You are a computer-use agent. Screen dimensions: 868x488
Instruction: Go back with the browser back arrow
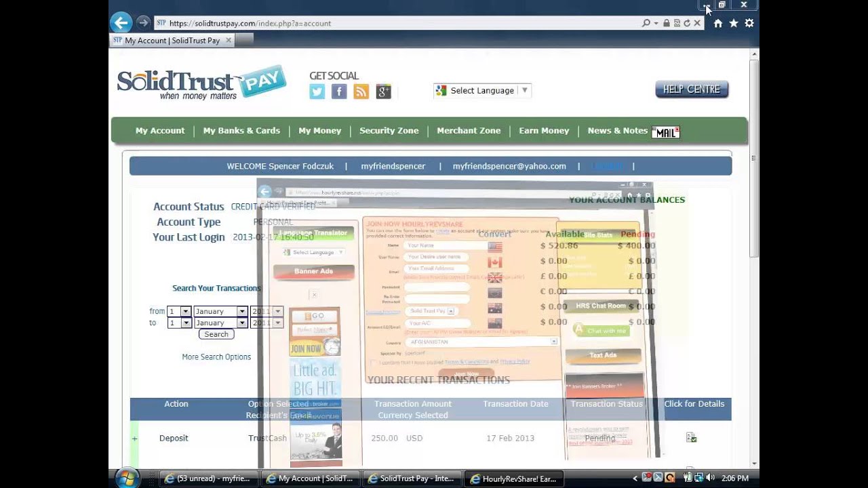pos(121,22)
